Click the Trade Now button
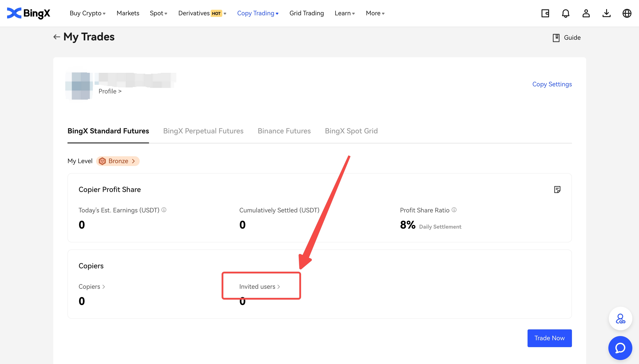Viewport: 639px width, 364px height. 549,338
